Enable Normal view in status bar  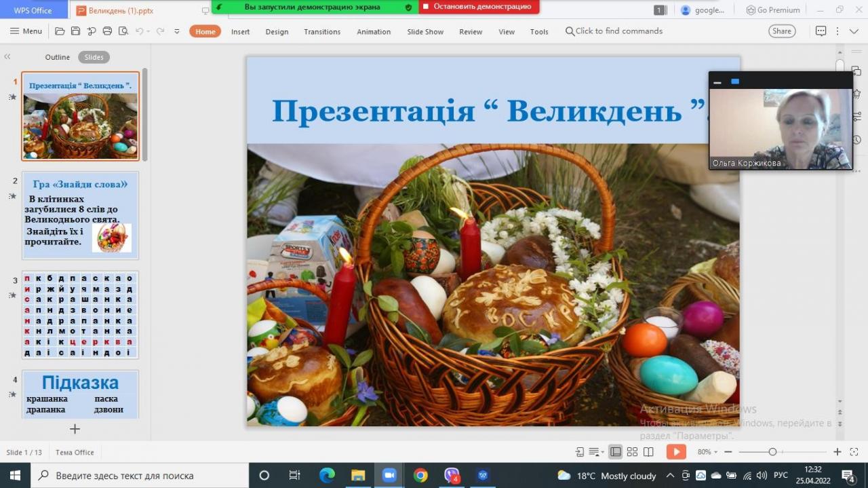point(615,452)
